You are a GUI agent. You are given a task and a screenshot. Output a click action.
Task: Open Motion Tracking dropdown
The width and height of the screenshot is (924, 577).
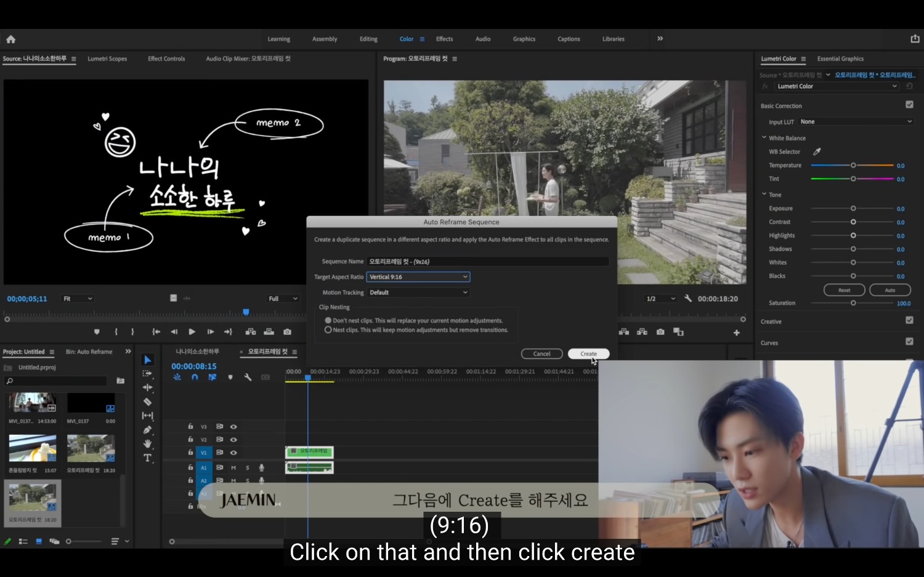click(x=418, y=293)
